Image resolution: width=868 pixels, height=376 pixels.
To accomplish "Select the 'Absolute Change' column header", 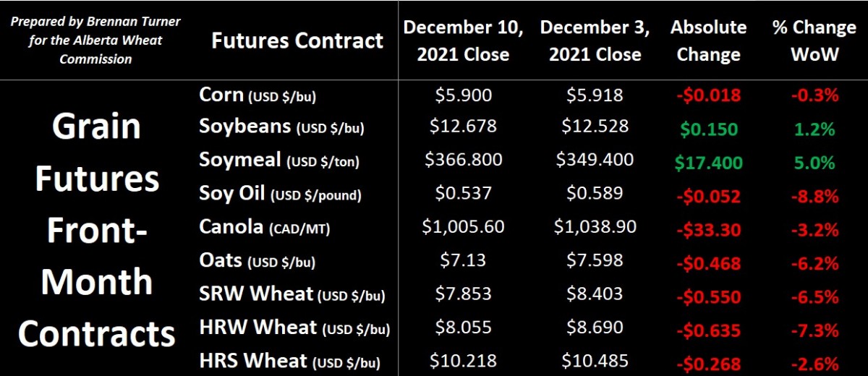I will 708,40.
